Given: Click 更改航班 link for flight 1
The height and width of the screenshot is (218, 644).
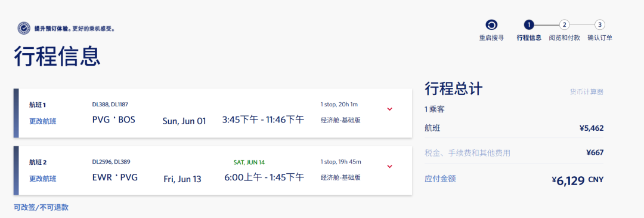Looking at the screenshot, I should click(43, 121).
